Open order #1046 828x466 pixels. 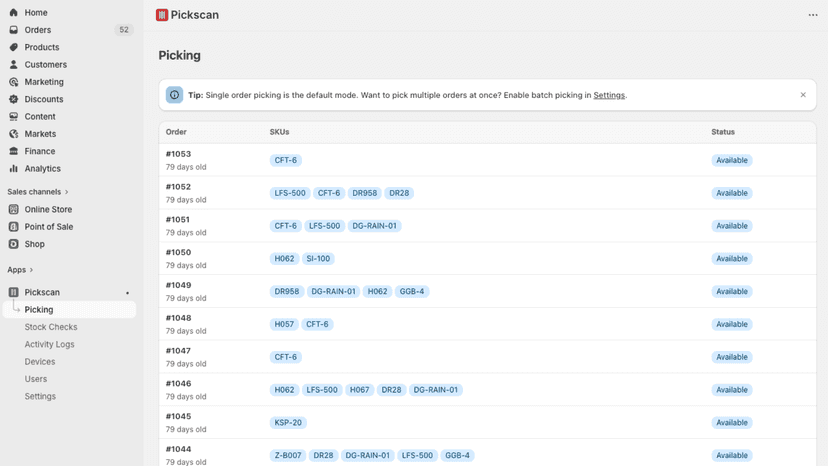pyautogui.click(x=178, y=384)
